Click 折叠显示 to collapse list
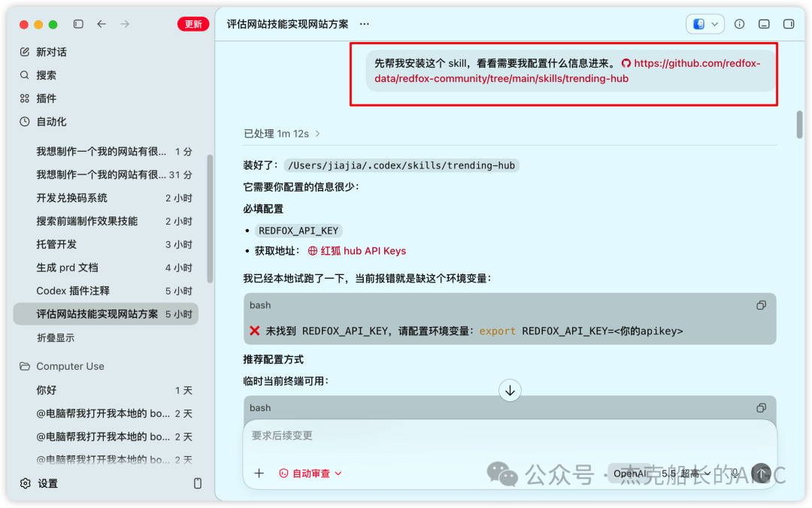 point(56,337)
